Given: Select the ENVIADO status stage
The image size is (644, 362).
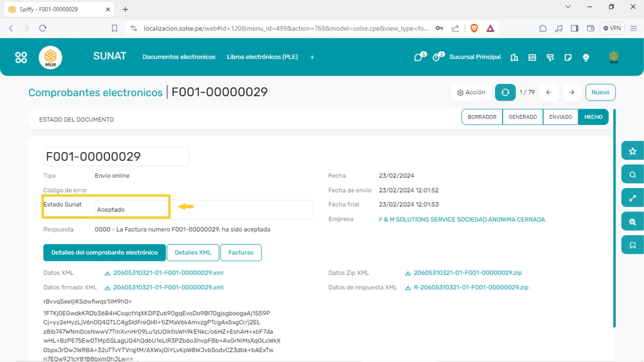Looking at the screenshot, I should [x=560, y=117].
